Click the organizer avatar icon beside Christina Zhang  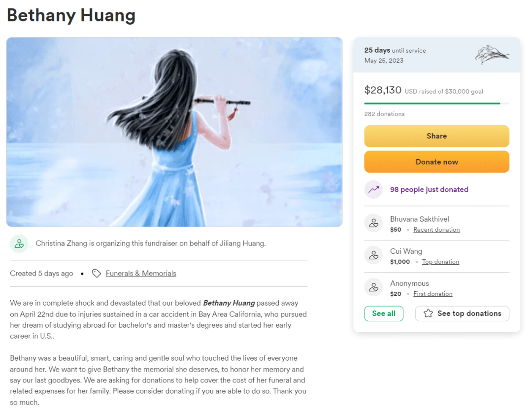[19, 243]
